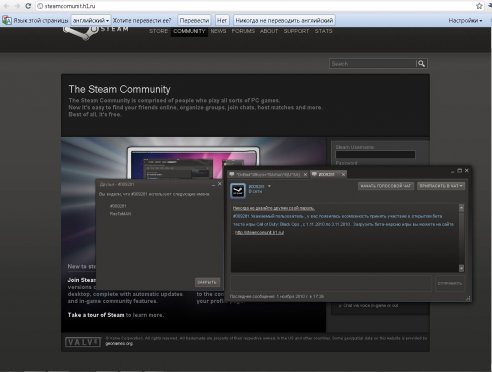
Task: Click 'The Steam Community' heading
Action: click(119, 89)
